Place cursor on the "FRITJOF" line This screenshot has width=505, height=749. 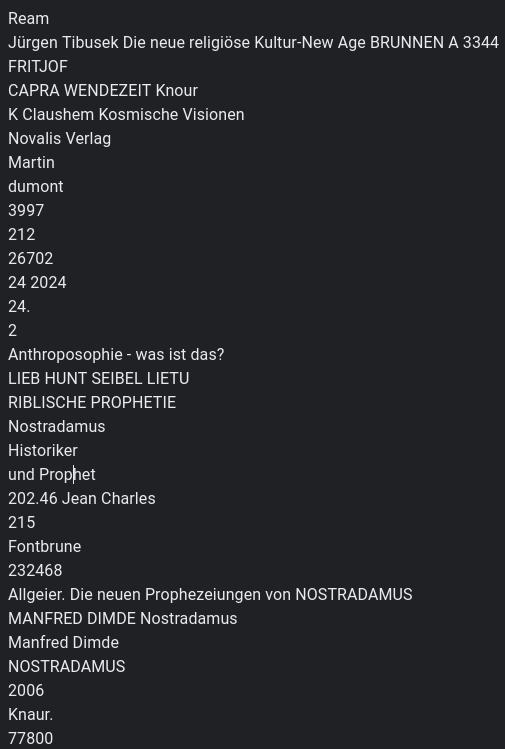coord(38,66)
